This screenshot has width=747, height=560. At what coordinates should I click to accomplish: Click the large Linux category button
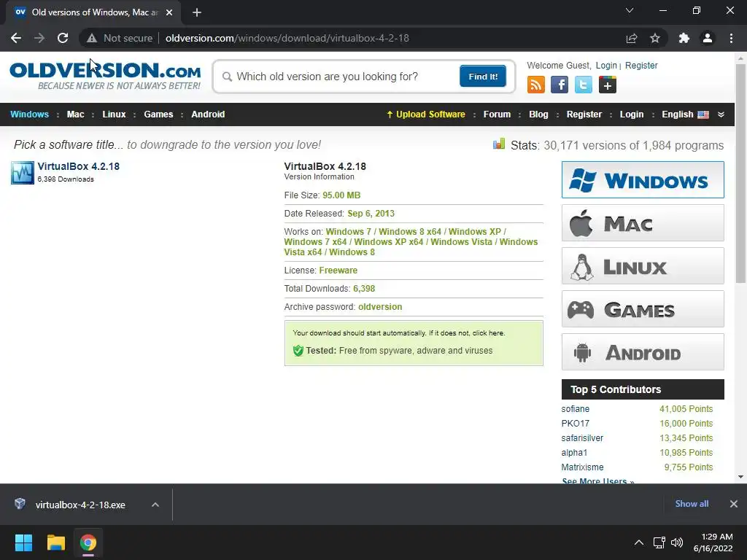click(643, 265)
